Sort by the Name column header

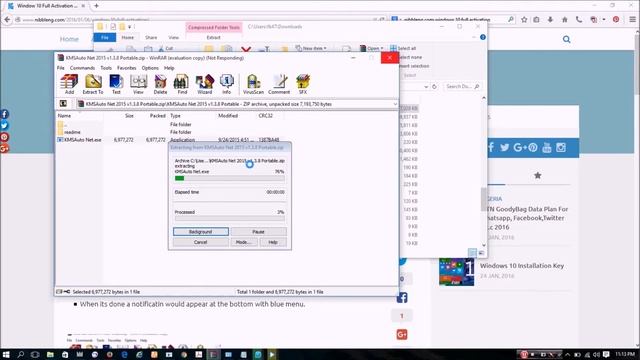point(64,116)
